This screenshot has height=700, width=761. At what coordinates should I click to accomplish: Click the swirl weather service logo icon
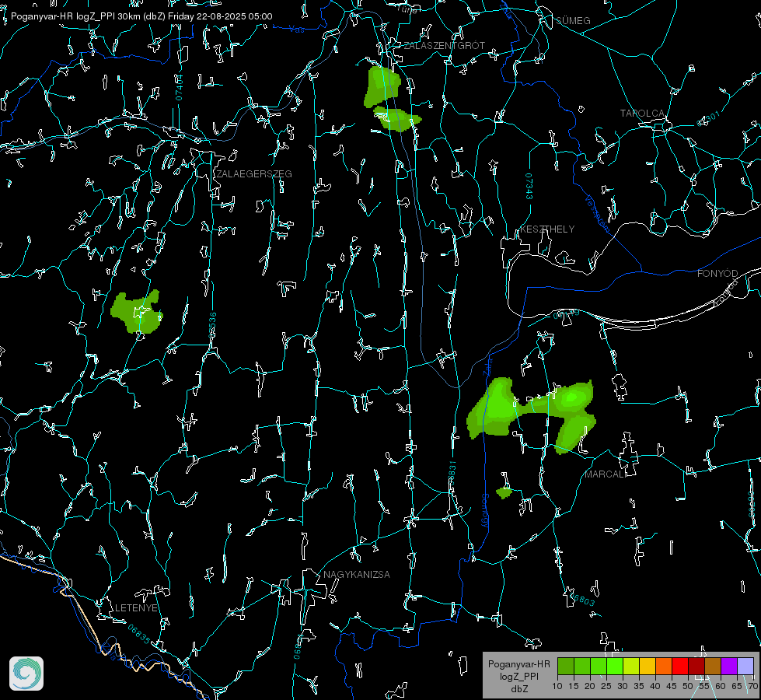pyautogui.click(x=26, y=674)
